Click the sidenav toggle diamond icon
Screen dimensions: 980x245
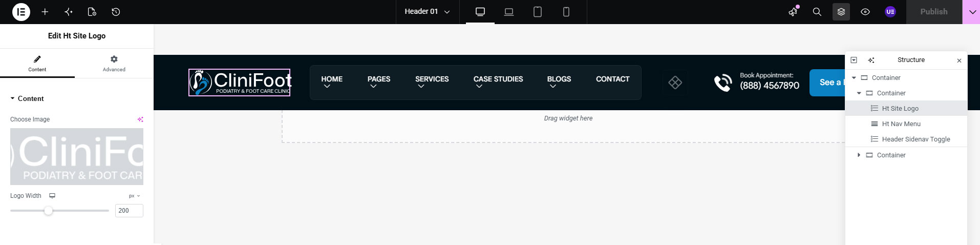point(675,83)
